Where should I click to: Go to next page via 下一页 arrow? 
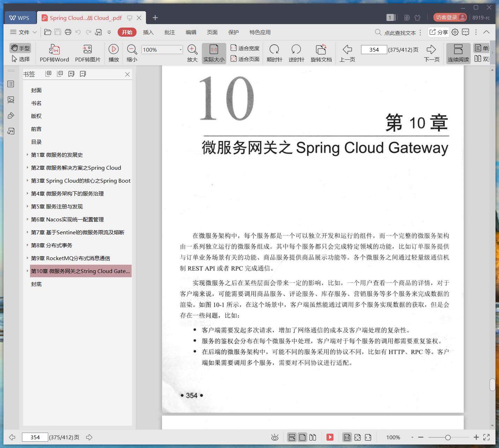coord(432,49)
